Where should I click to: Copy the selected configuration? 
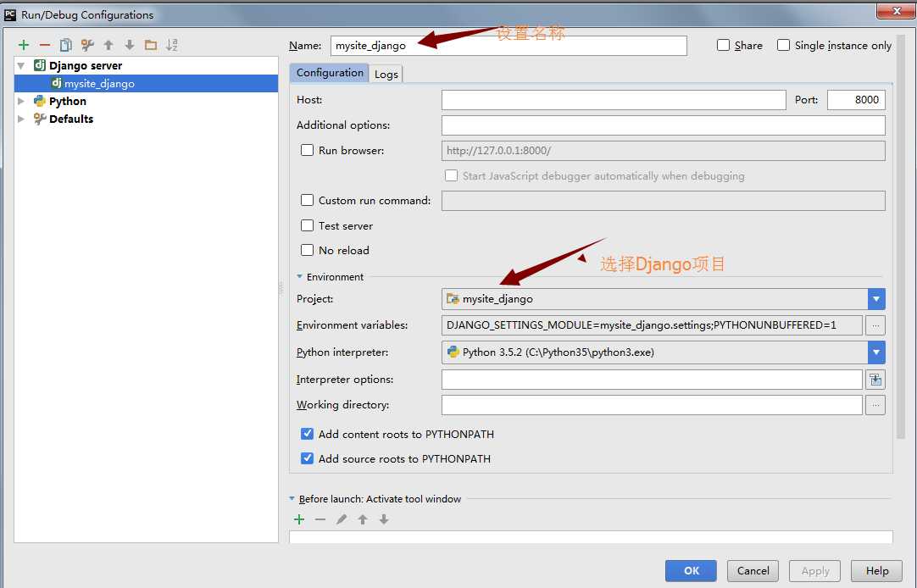pyautogui.click(x=66, y=45)
